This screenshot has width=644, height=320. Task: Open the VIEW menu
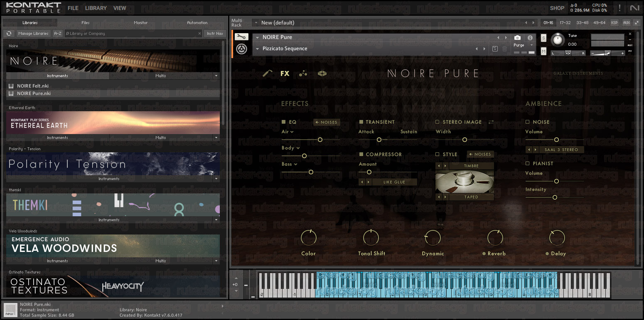coord(120,8)
